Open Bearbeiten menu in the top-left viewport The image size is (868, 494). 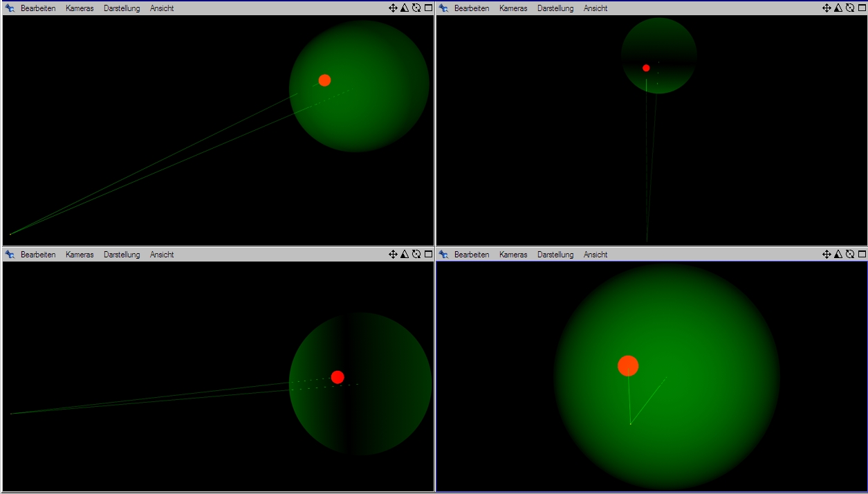pyautogui.click(x=38, y=8)
